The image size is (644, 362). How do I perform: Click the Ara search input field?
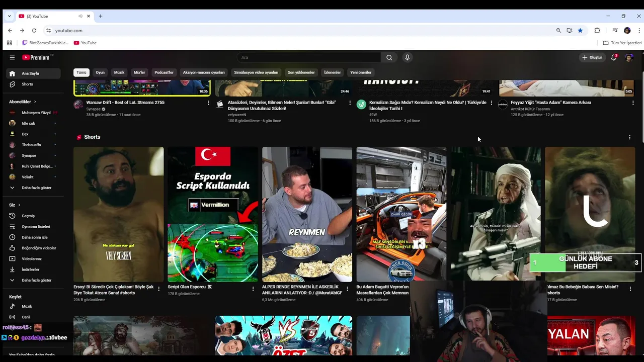(x=309, y=57)
